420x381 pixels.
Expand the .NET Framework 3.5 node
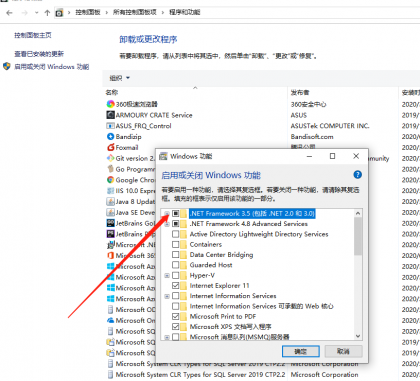pyautogui.click(x=167, y=213)
